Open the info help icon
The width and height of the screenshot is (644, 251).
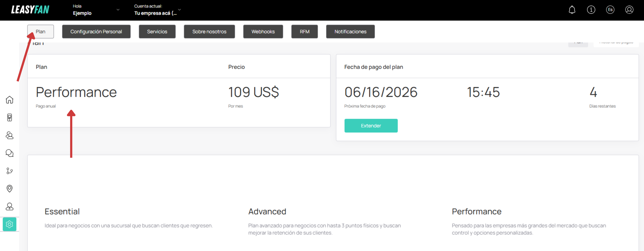coord(591,10)
